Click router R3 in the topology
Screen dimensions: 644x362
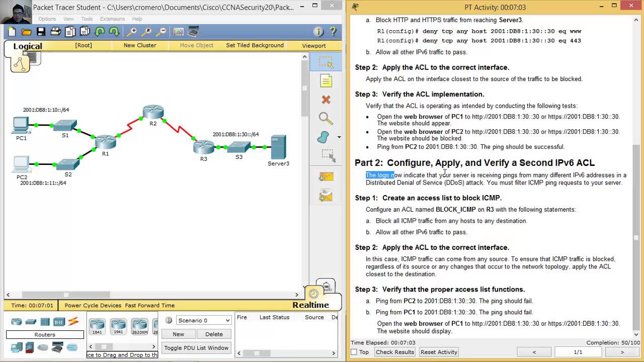204,147
